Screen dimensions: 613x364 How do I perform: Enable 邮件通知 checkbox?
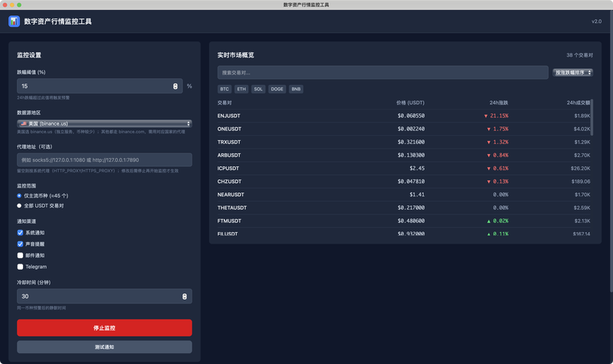coord(20,255)
